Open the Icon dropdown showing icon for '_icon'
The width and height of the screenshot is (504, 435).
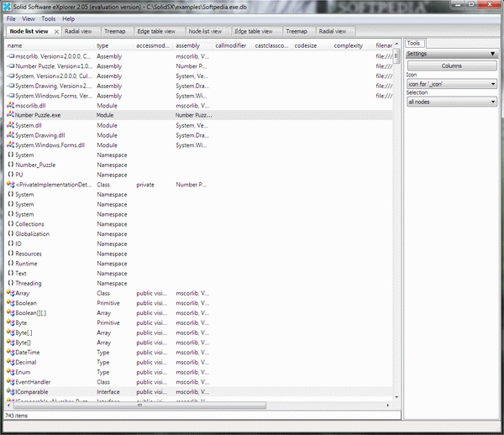click(x=451, y=84)
